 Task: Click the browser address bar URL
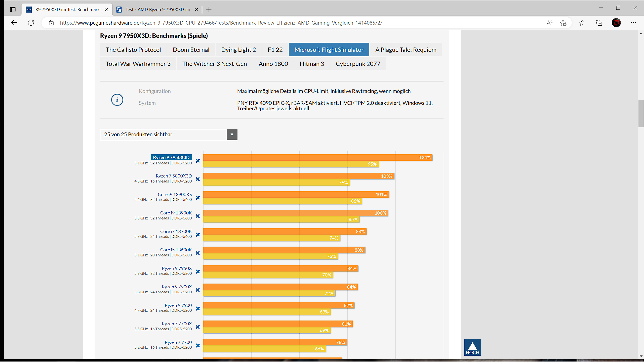pyautogui.click(x=221, y=23)
